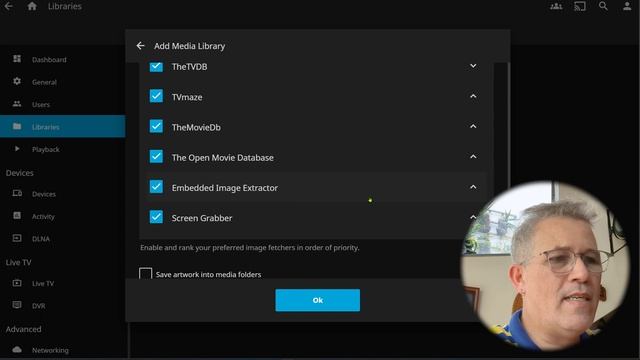
Task: Open the Users menu item
Action: 62,104
